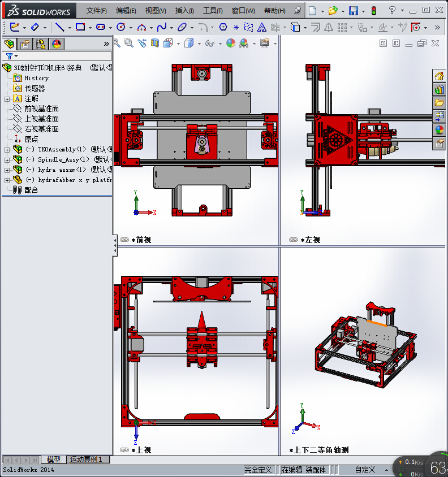Open the PropertyManager tab
Image resolution: width=448 pixels, height=477 pixels.
(x=25, y=45)
